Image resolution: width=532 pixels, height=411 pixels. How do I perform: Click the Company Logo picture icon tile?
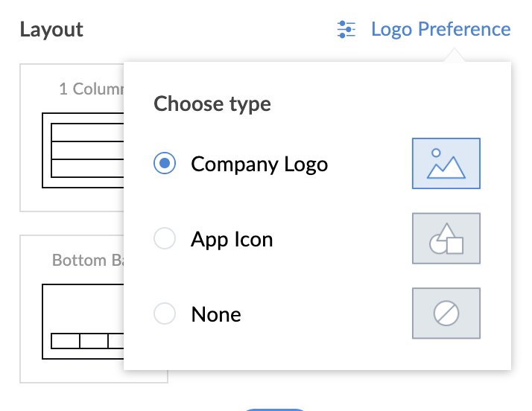tap(446, 163)
